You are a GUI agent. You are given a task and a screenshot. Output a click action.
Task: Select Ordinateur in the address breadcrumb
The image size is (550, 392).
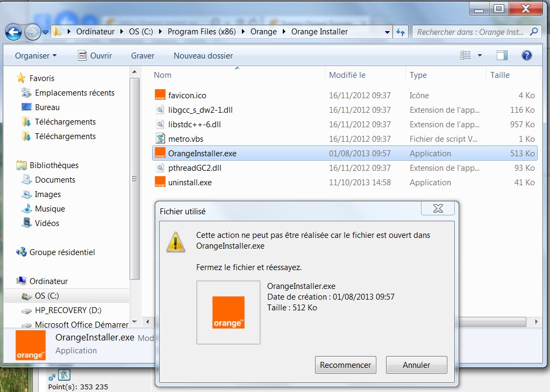95,32
